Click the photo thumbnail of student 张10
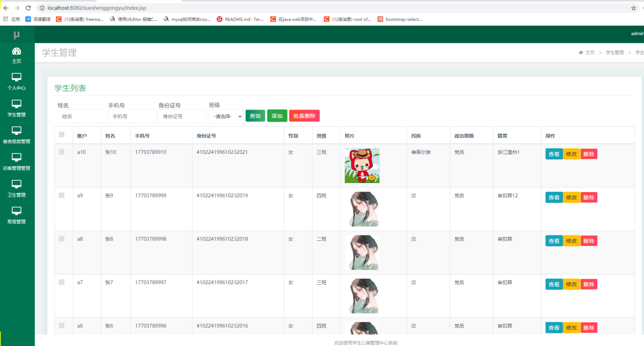 click(362, 165)
